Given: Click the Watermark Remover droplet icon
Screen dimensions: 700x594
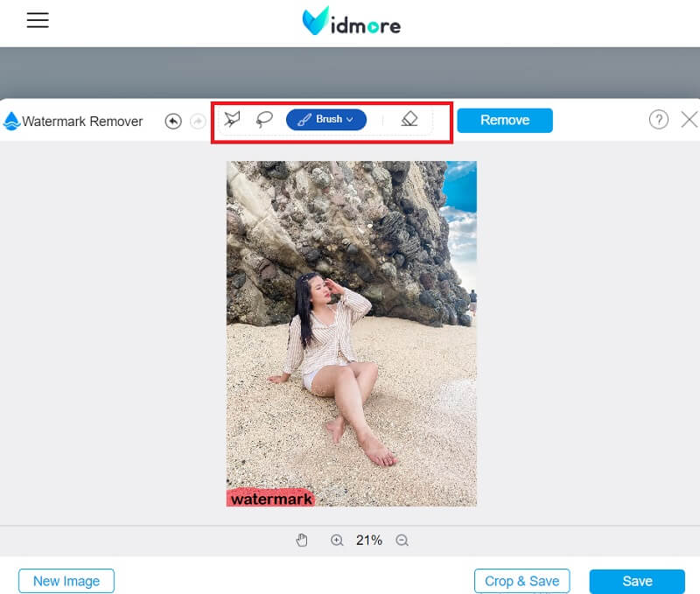Looking at the screenshot, I should click(11, 121).
